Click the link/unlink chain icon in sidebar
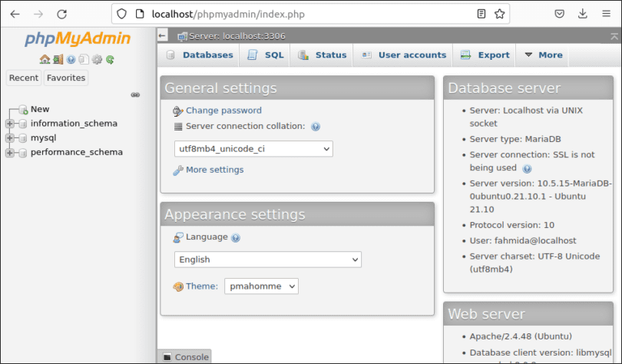Viewport: 622px width, 364px height. [x=135, y=94]
